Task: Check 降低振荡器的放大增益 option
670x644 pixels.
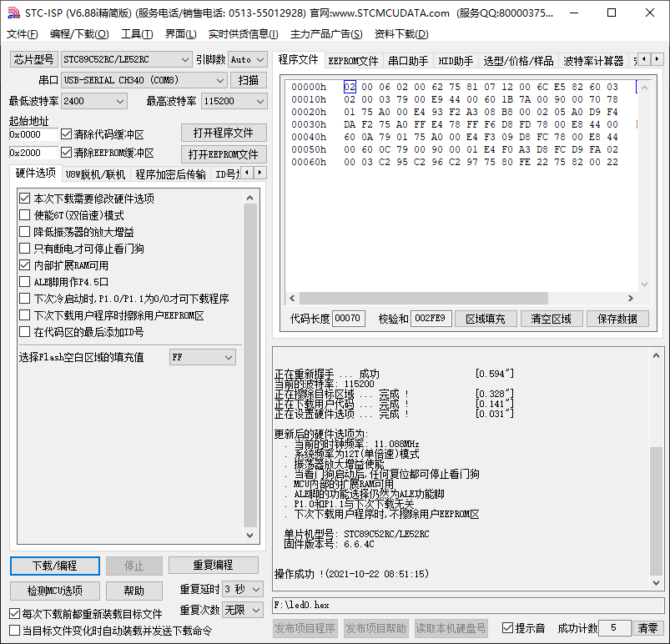Action: [x=25, y=232]
